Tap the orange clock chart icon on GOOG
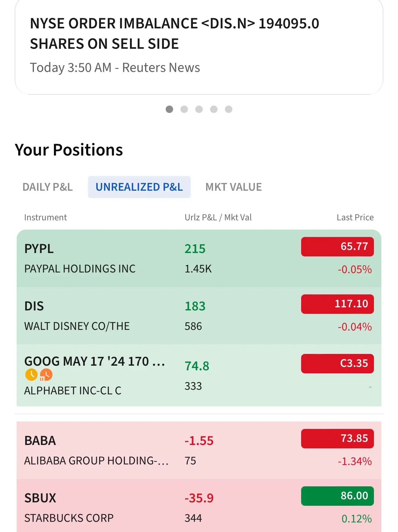 pos(46,375)
